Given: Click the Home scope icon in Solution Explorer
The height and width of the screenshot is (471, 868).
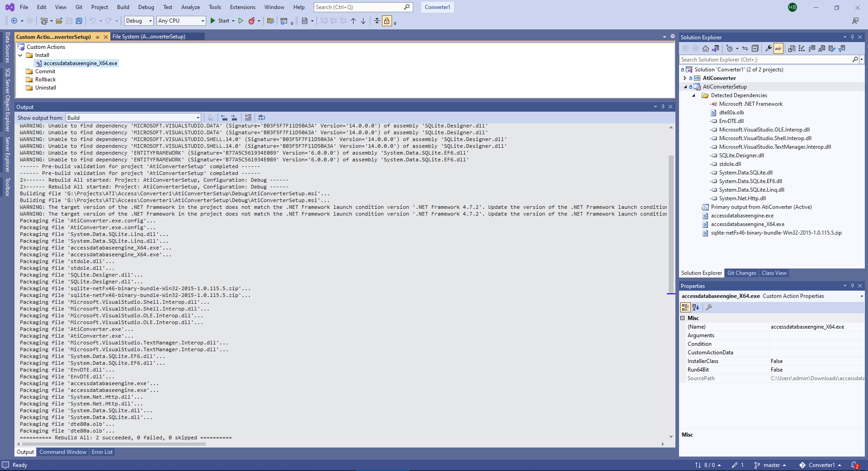Looking at the screenshot, I should click(705, 48).
